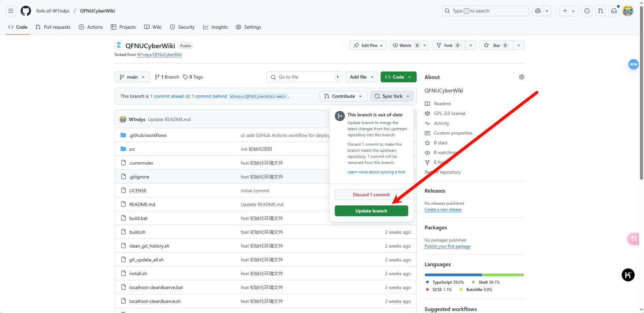Open the upstream W1ndys/QFNUCyberWiki link
Image resolution: width=644 pixels, height=313 pixels.
click(x=159, y=55)
